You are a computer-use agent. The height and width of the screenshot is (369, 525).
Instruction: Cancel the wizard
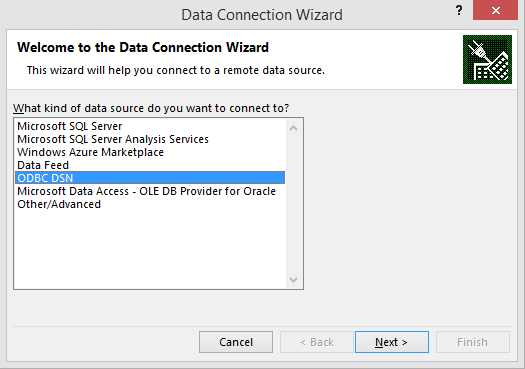(236, 342)
